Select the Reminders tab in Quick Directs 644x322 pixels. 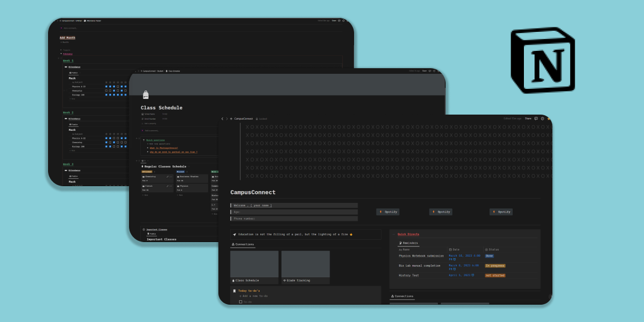[409, 243]
